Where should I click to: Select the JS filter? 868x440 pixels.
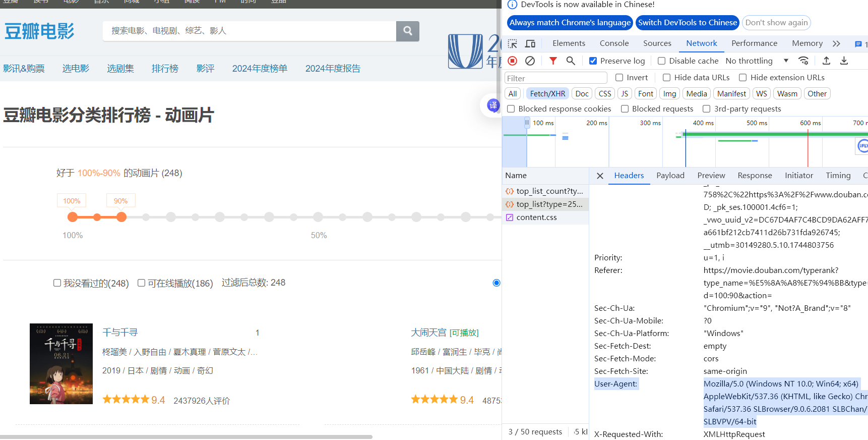625,94
